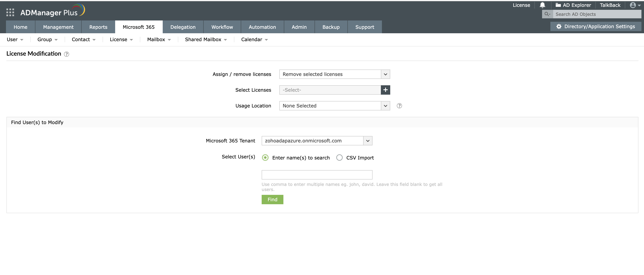Select the CSV Import radio option

coord(339,158)
